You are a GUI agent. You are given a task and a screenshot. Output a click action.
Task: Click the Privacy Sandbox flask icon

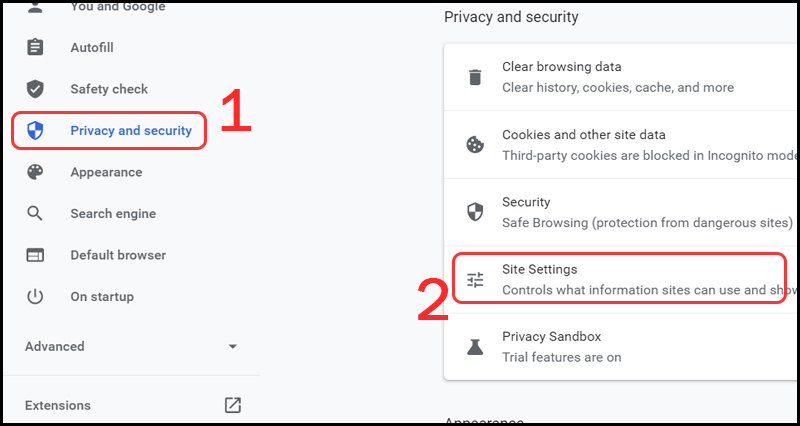click(476, 347)
